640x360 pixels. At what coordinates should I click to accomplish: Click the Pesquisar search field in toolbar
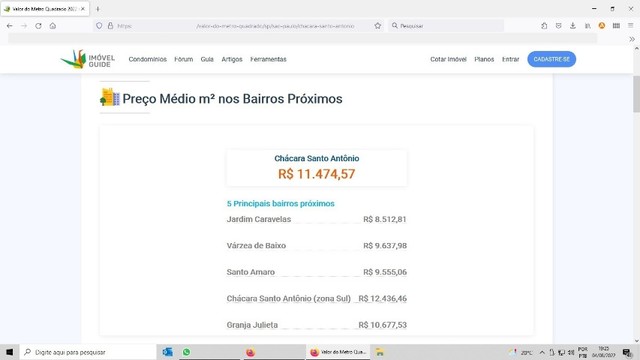(446, 26)
